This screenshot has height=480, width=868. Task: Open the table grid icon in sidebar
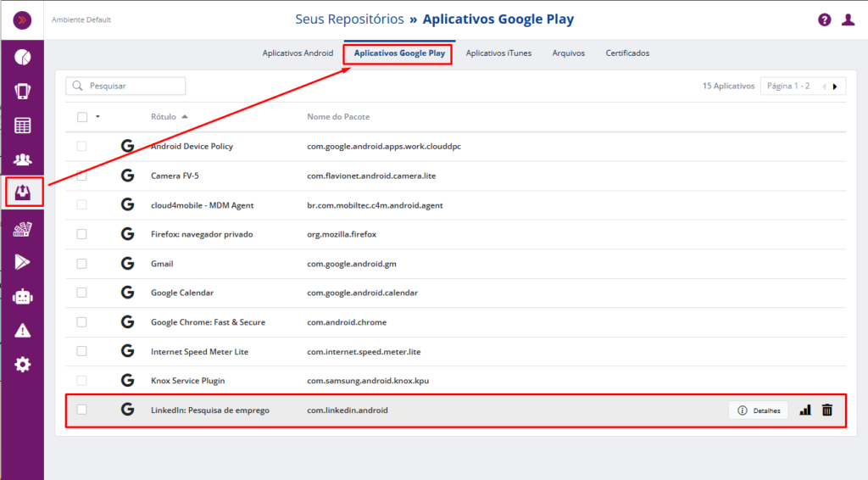point(22,126)
